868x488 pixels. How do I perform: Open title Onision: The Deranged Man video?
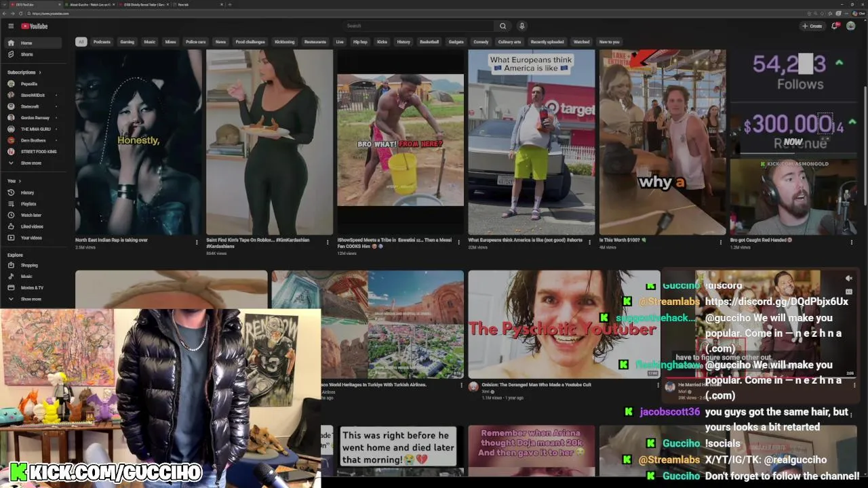coord(536,385)
